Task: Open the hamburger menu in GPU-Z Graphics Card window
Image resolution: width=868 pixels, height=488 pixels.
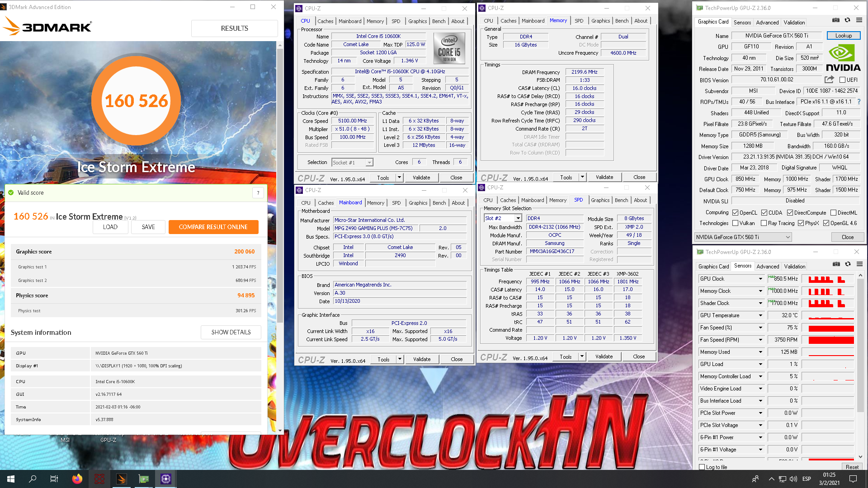Action: (x=859, y=20)
